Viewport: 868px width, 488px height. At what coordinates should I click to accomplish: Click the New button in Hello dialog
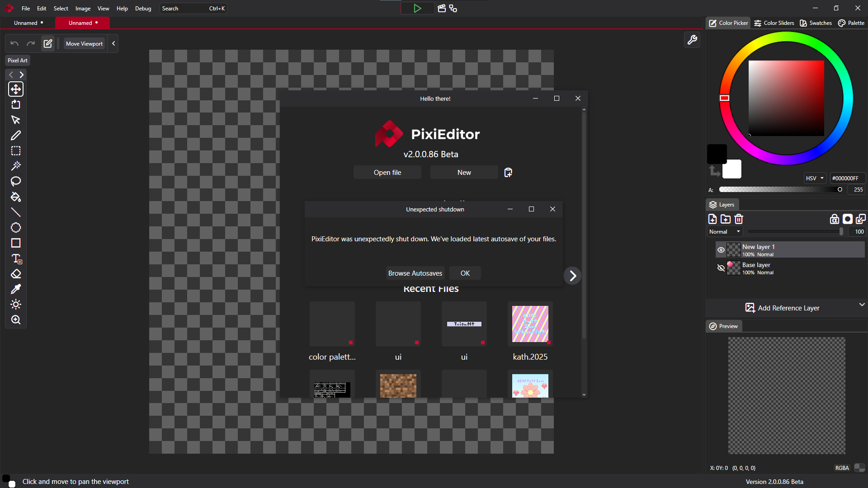(464, 173)
